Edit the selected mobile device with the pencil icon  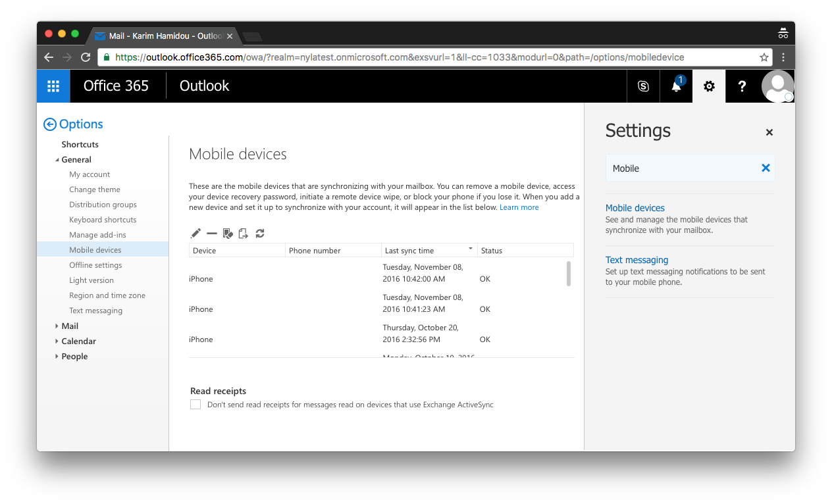pos(195,233)
